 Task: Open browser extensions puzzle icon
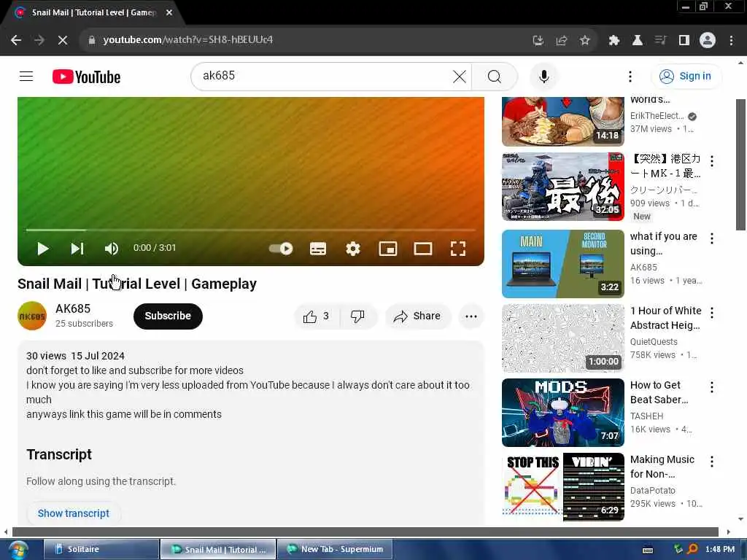click(x=614, y=41)
